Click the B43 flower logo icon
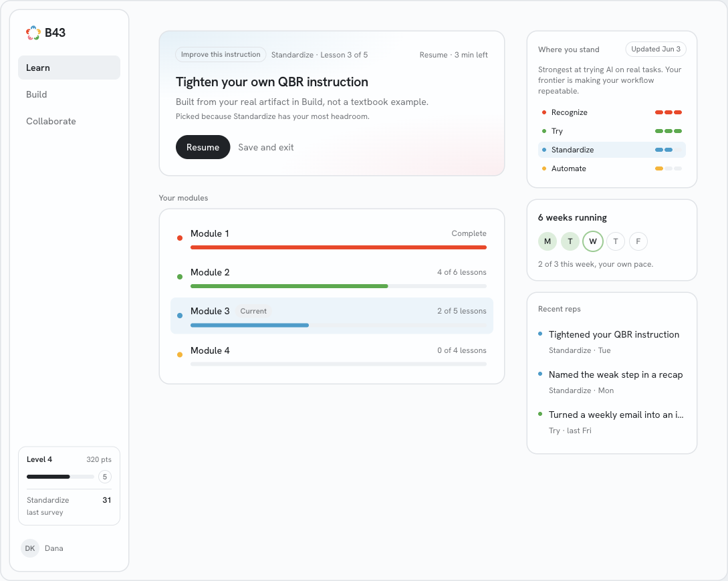 [x=33, y=33]
